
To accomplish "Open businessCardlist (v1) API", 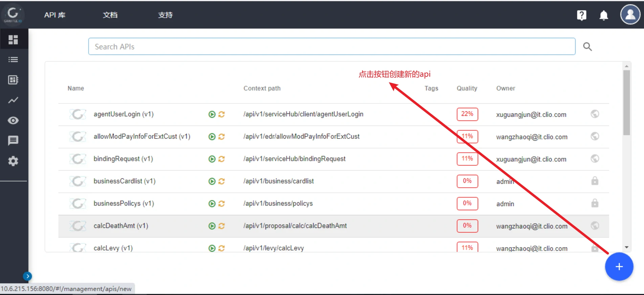I will (x=125, y=181).
